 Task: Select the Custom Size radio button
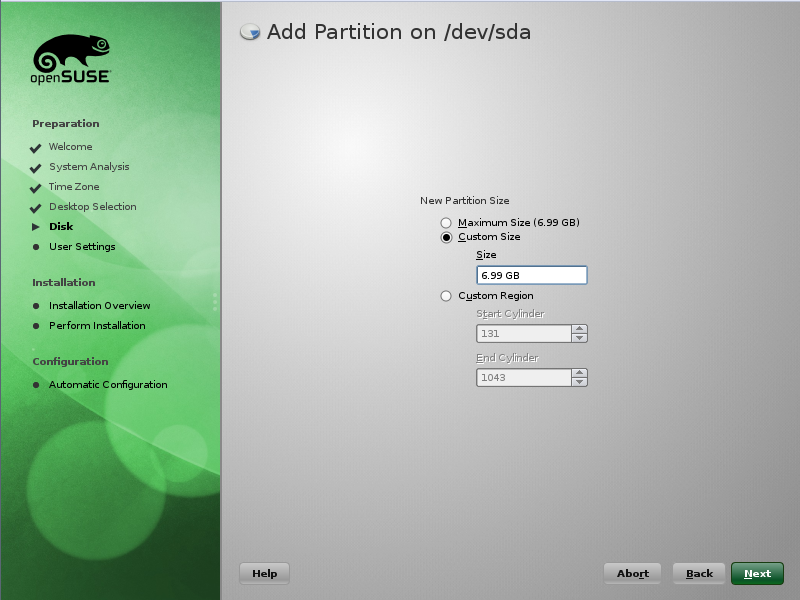446,237
